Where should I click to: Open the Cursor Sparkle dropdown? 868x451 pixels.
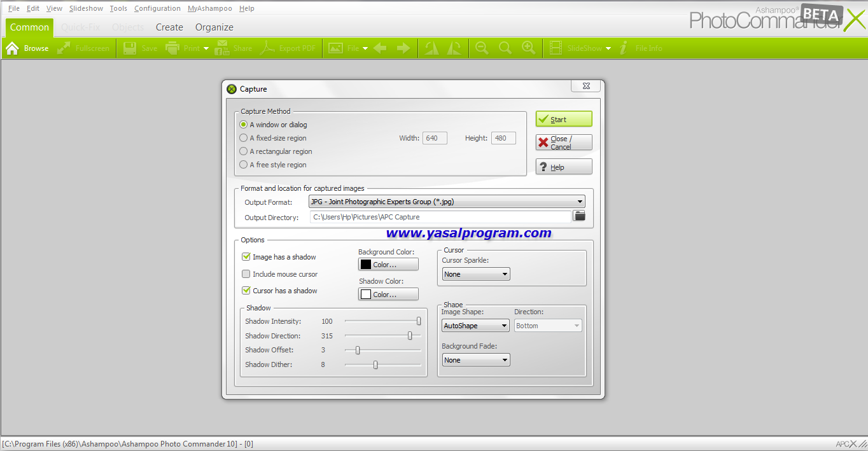pyautogui.click(x=476, y=274)
